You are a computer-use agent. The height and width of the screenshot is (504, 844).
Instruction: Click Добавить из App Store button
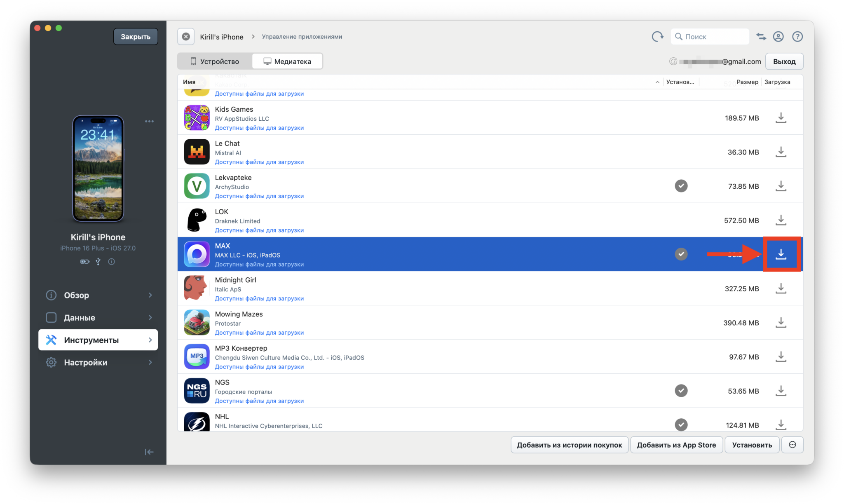coord(676,445)
